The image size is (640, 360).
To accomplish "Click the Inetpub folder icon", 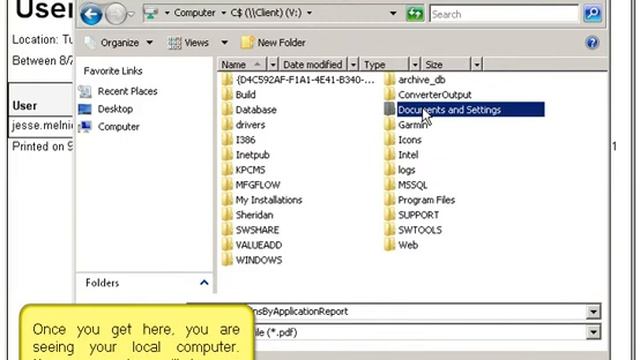I will pos(227,155).
